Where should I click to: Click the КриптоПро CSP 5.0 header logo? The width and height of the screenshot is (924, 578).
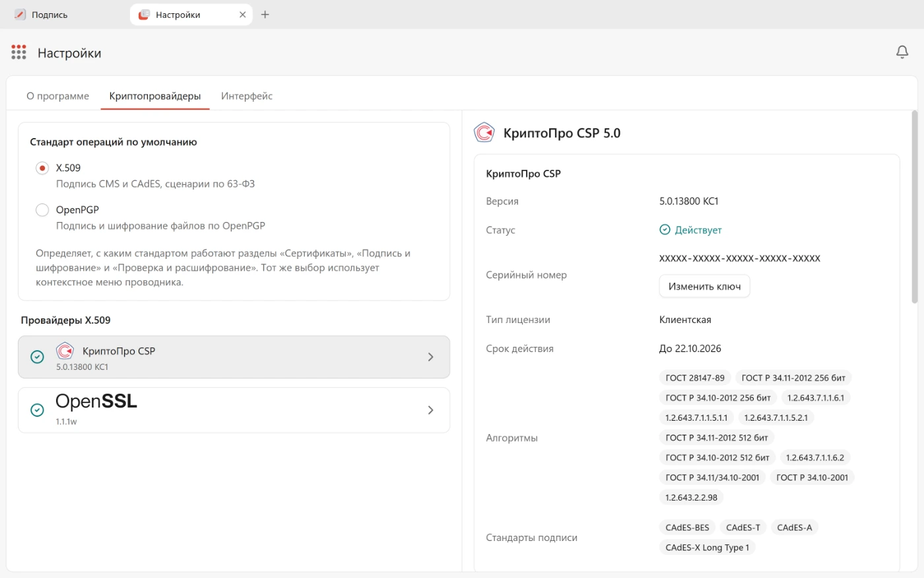click(x=484, y=133)
